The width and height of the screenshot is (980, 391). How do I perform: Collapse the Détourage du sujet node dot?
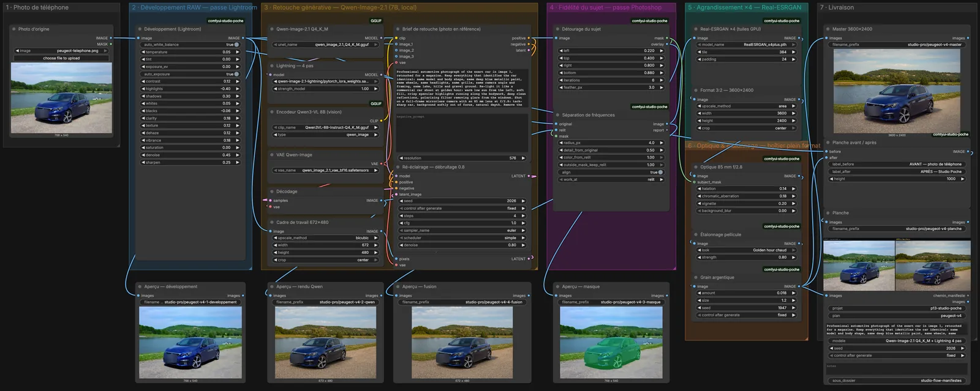(x=557, y=29)
